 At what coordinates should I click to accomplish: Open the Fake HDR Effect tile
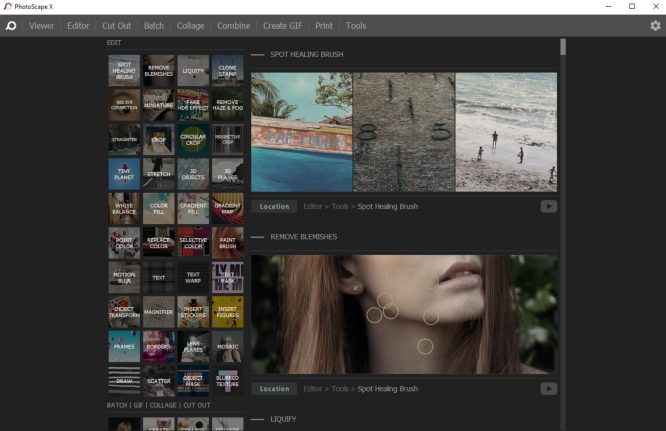click(193, 105)
